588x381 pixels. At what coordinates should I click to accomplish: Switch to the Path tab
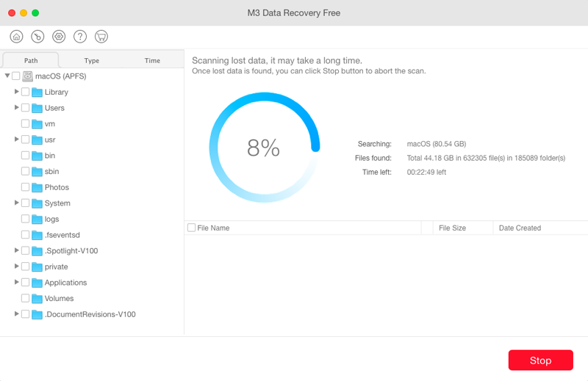click(31, 60)
